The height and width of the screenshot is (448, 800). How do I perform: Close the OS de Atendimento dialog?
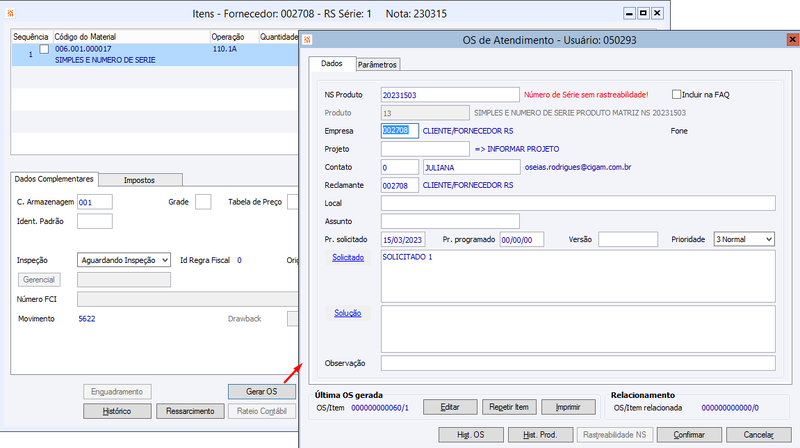tap(792, 40)
